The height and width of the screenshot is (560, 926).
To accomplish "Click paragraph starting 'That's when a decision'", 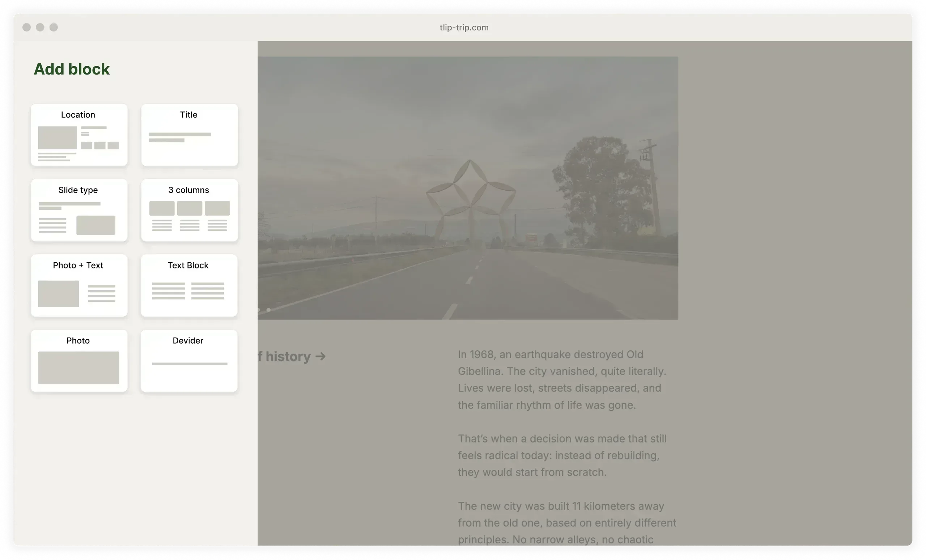I will coord(562,455).
